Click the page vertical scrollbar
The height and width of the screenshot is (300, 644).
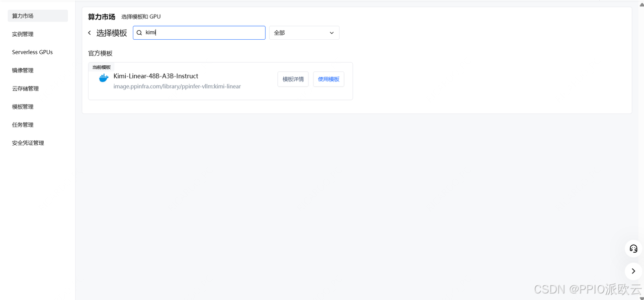tap(641, 150)
